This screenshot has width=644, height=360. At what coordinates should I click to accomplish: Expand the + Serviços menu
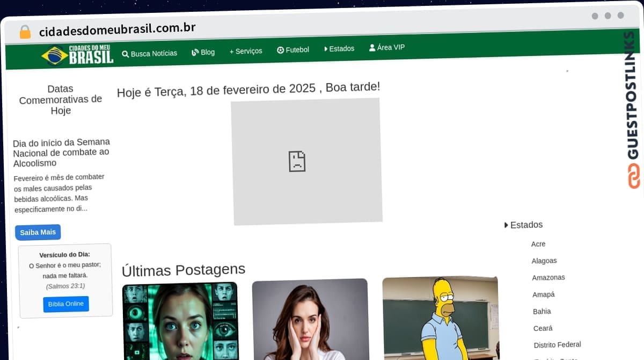coord(246,51)
